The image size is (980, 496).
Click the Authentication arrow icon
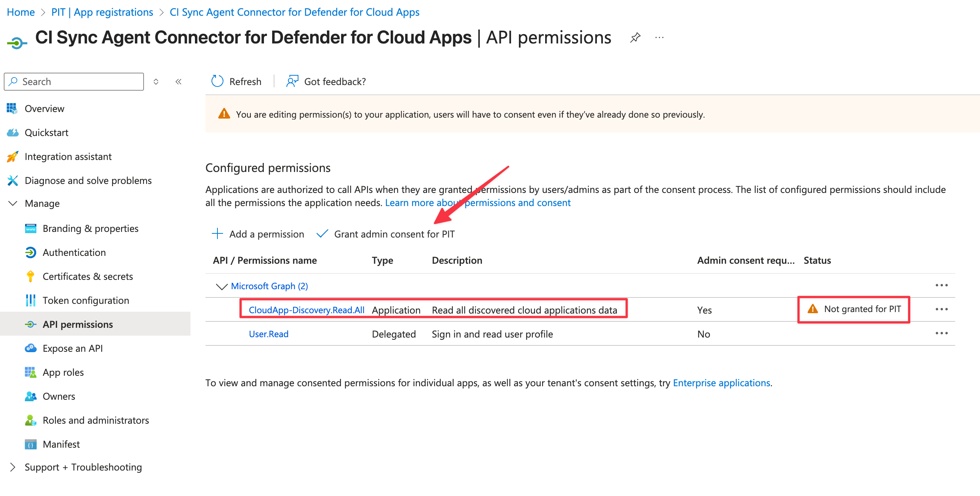30,252
